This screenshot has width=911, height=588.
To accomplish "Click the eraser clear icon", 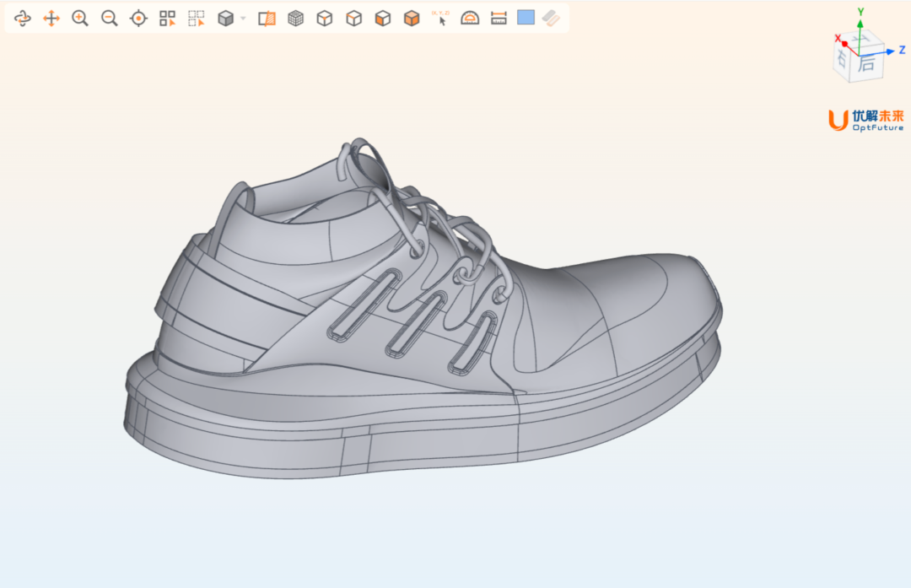I will (x=551, y=19).
